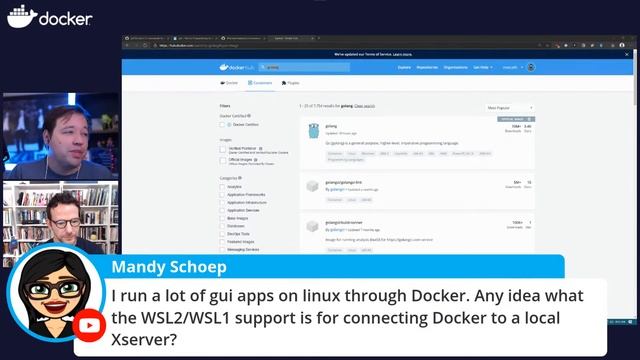This screenshot has height=360, width=640.
Task: Click the Official Images badge icon
Action: point(256,160)
